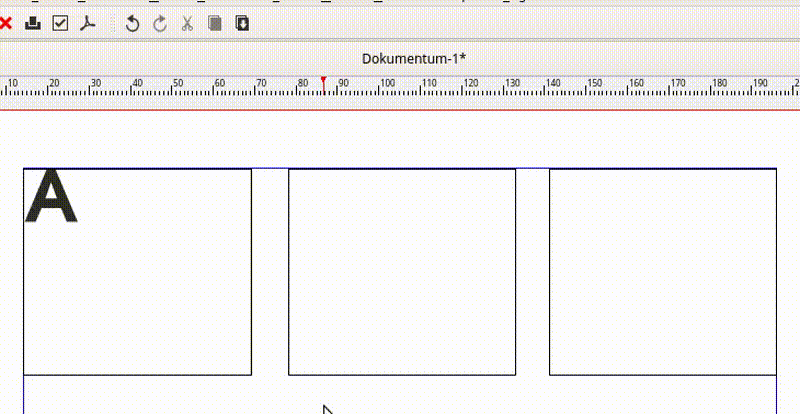Click the Export as PDF icon
The image size is (800, 414).
click(x=87, y=23)
